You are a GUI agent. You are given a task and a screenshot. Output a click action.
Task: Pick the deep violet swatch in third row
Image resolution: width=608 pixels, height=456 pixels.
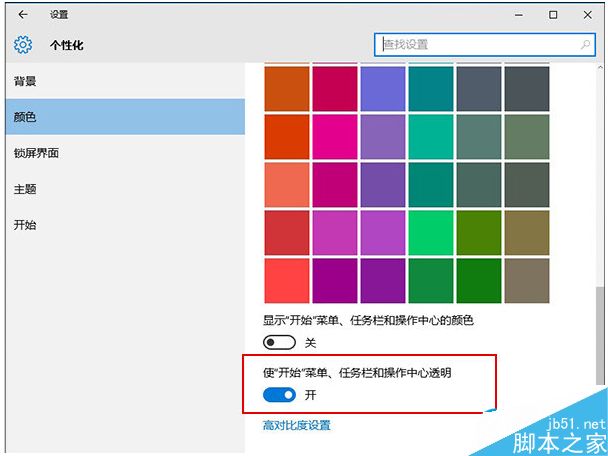click(x=383, y=185)
